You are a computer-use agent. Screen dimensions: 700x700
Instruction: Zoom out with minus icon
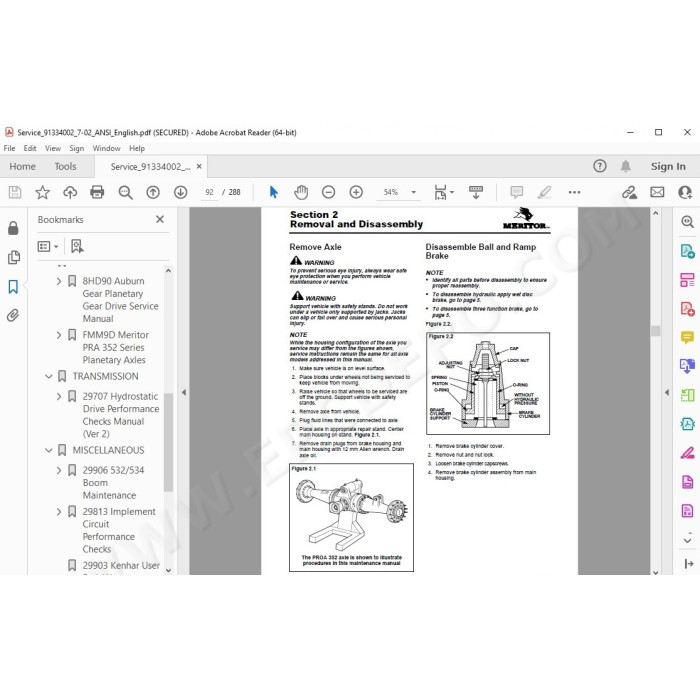pyautogui.click(x=329, y=192)
